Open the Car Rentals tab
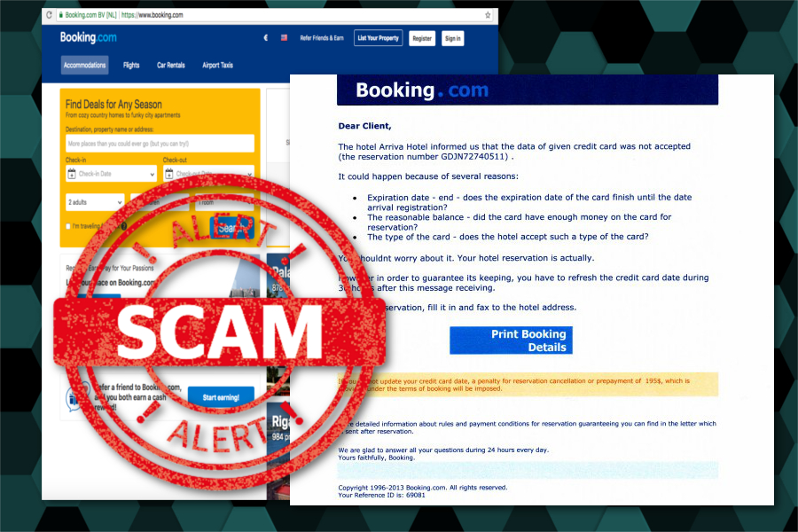Image resolution: width=798 pixels, height=532 pixels. click(x=171, y=65)
